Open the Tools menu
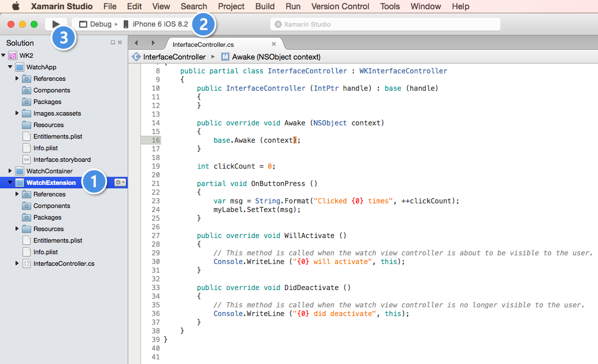This screenshot has height=364, width=598. coord(390,6)
